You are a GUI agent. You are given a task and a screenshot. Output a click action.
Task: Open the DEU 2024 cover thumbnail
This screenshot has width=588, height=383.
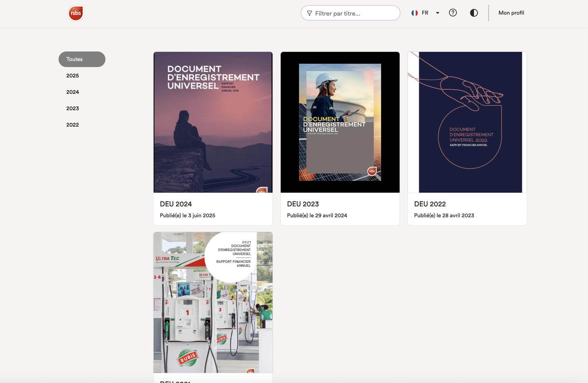(213, 122)
